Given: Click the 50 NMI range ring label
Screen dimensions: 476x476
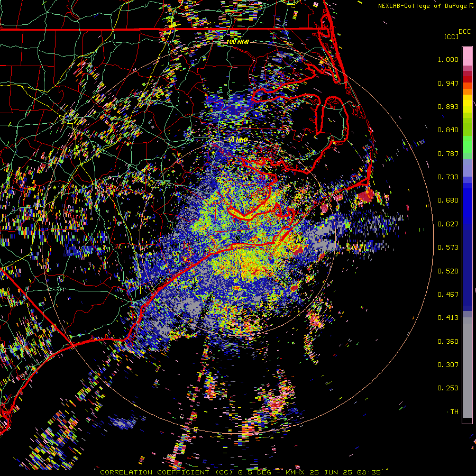Looking at the screenshot, I should point(237,140).
